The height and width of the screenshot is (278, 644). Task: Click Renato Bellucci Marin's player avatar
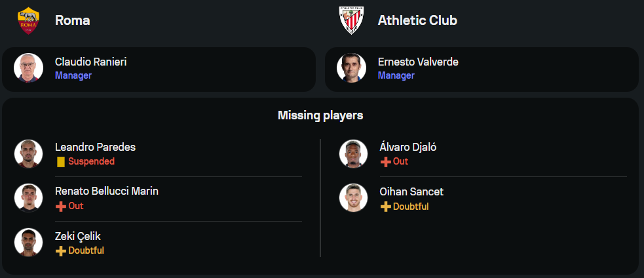click(x=28, y=198)
